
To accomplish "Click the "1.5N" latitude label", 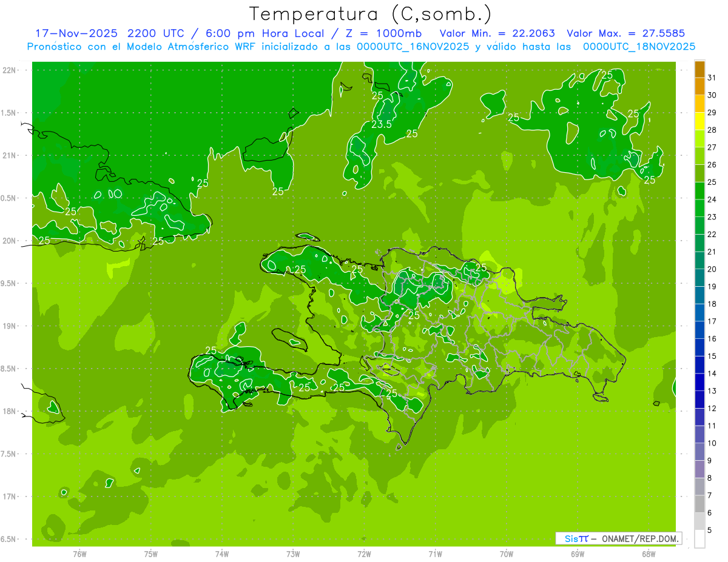I will (x=9, y=113).
